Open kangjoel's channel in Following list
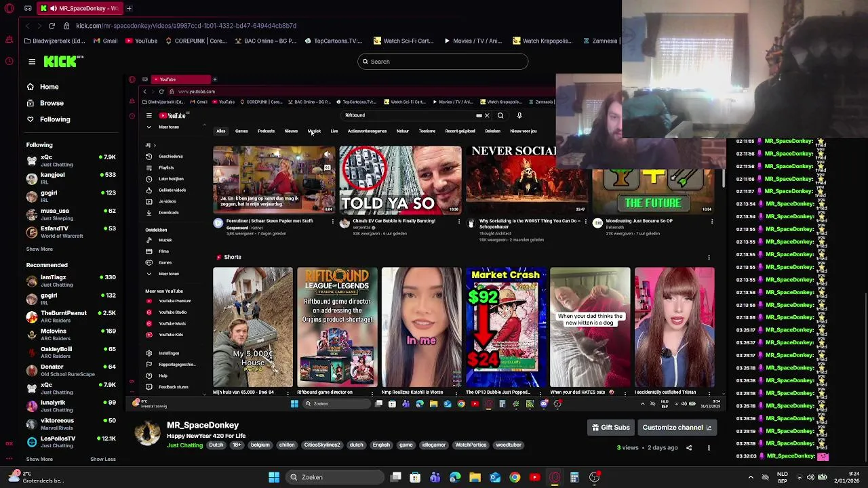This screenshot has width=868, height=488. pyautogui.click(x=71, y=178)
